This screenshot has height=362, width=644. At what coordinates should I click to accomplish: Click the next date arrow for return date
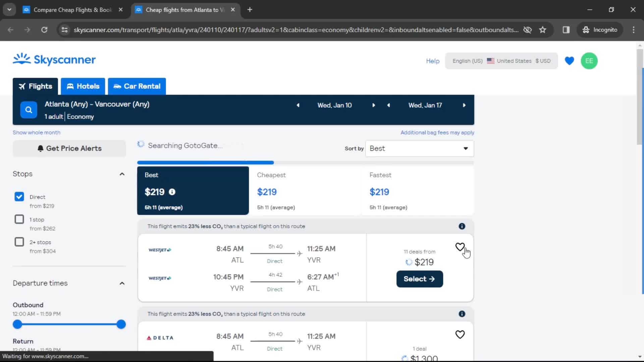tap(464, 105)
